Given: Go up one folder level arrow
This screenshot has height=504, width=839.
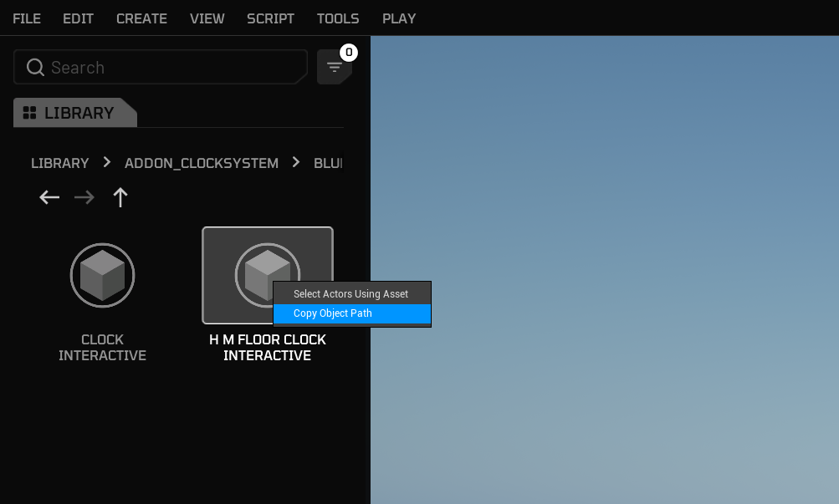Looking at the screenshot, I should (x=120, y=198).
